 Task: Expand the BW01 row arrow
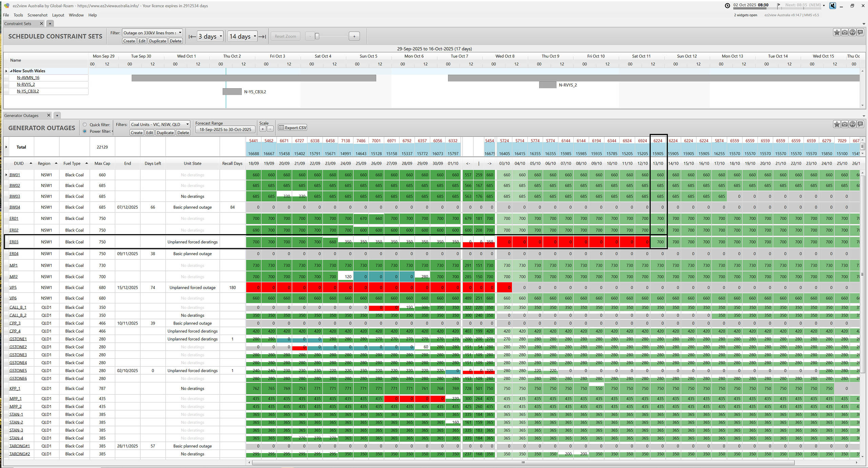(x=6, y=175)
